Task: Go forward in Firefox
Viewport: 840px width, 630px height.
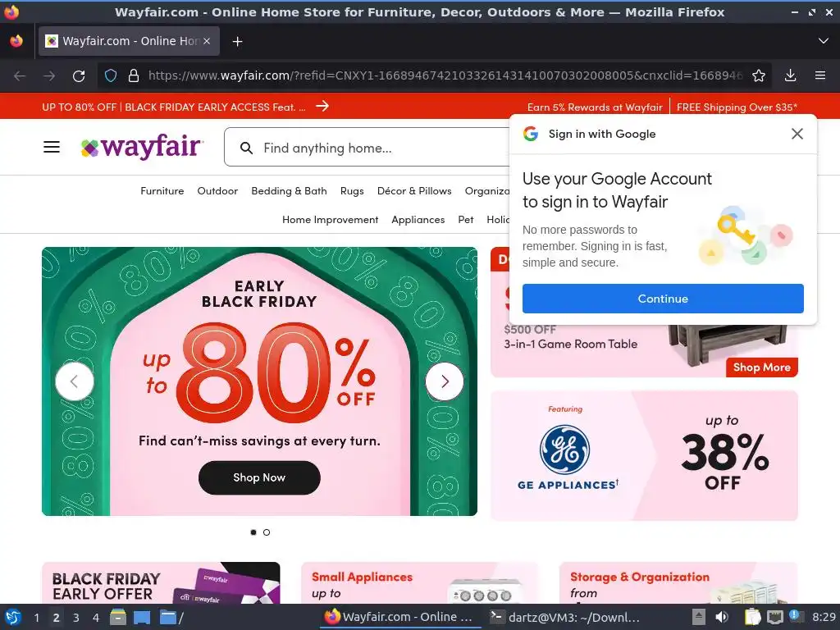Action: 49,76
